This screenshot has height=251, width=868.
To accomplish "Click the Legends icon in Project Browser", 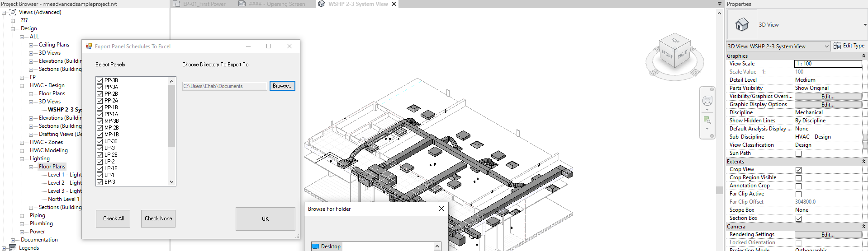I will pyautogui.click(x=13, y=247).
